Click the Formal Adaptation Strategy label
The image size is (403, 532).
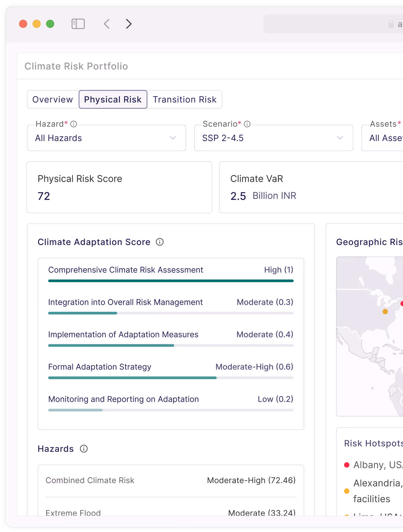[x=100, y=367]
